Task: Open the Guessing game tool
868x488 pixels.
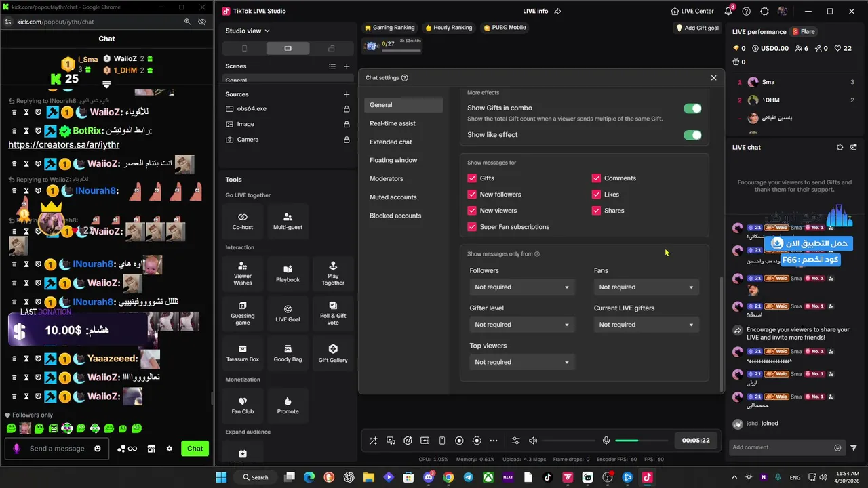Action: click(x=243, y=313)
